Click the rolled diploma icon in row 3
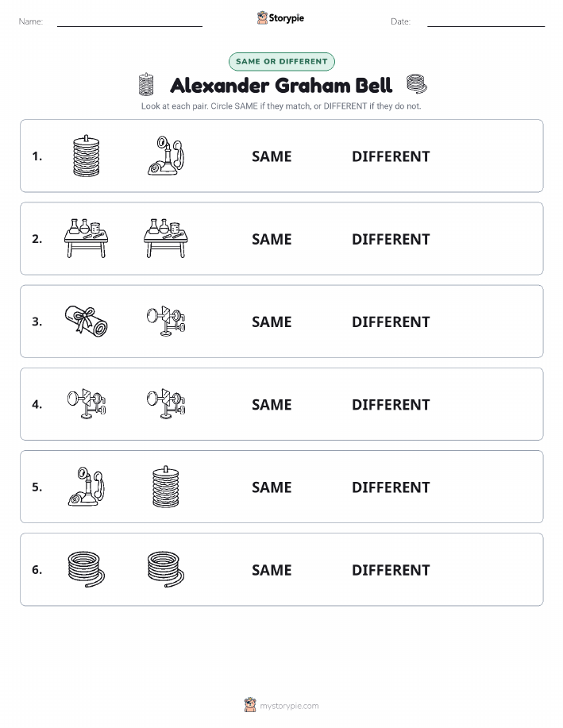 coord(87,322)
